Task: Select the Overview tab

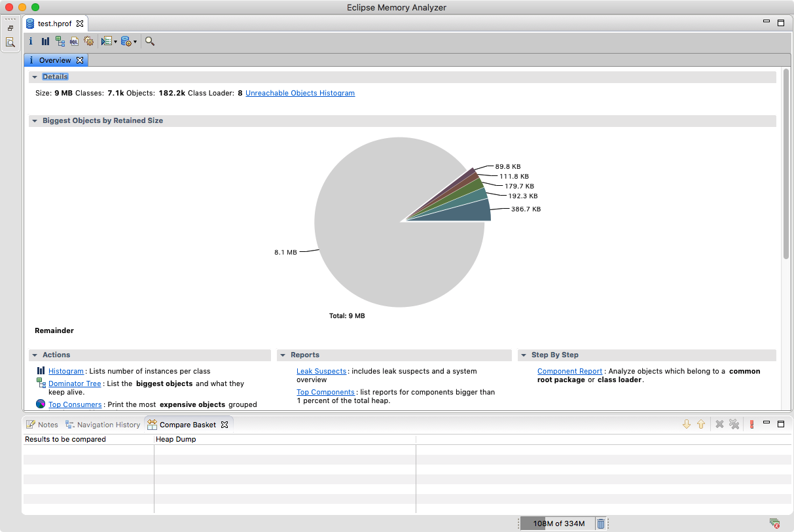Action: point(55,60)
